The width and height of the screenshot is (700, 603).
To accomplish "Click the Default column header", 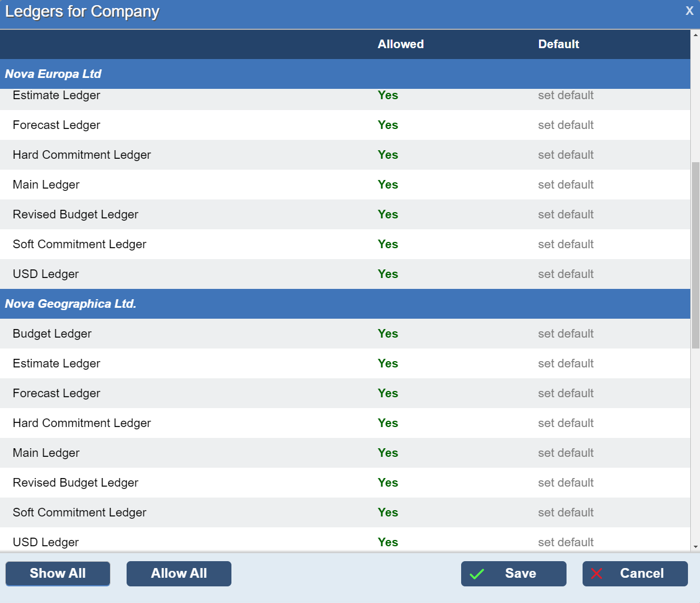I will click(x=559, y=44).
